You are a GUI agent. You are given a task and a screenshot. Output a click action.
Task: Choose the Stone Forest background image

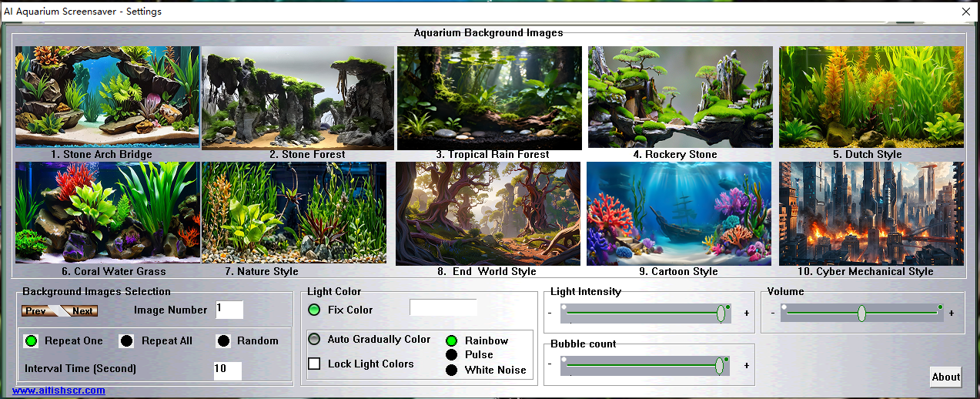pos(297,98)
